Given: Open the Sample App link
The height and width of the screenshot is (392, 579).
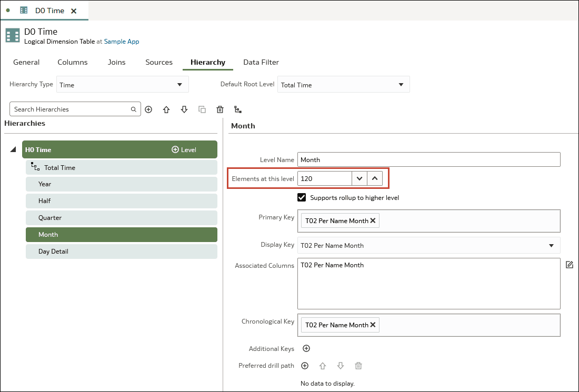Looking at the screenshot, I should pyautogui.click(x=122, y=42).
